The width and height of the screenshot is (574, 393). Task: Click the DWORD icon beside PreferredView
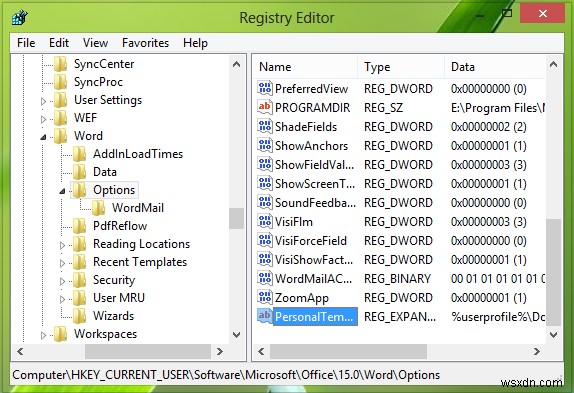click(265, 88)
